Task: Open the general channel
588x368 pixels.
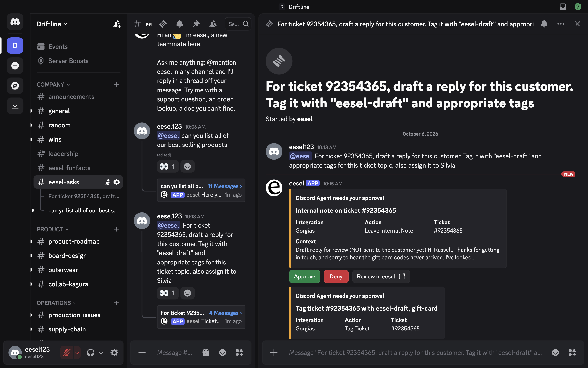Action: point(78,111)
